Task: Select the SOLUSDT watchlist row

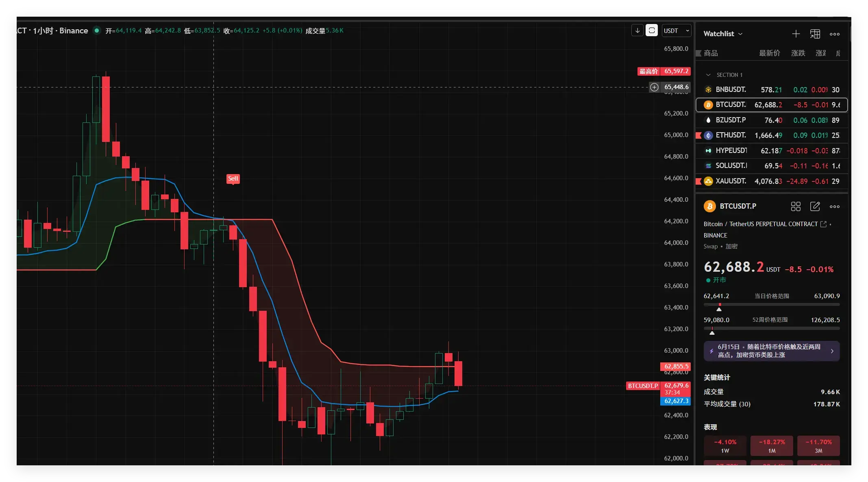Action: (x=772, y=166)
